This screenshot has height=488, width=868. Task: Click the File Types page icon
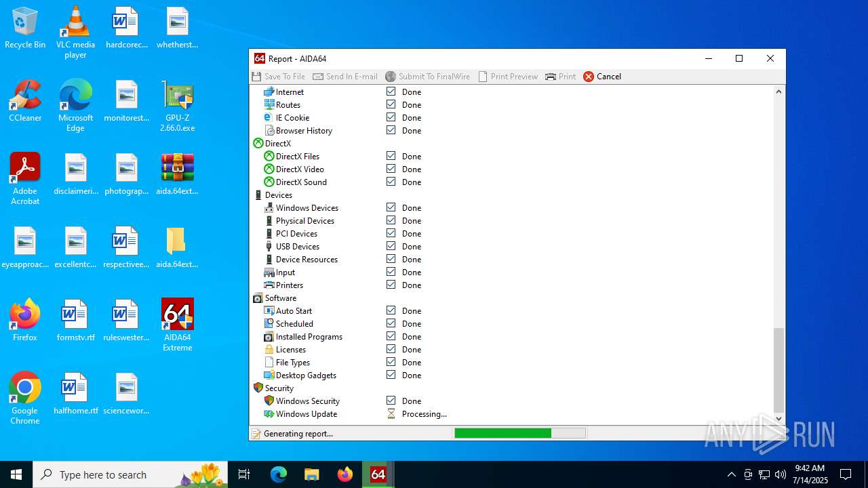tap(269, 362)
